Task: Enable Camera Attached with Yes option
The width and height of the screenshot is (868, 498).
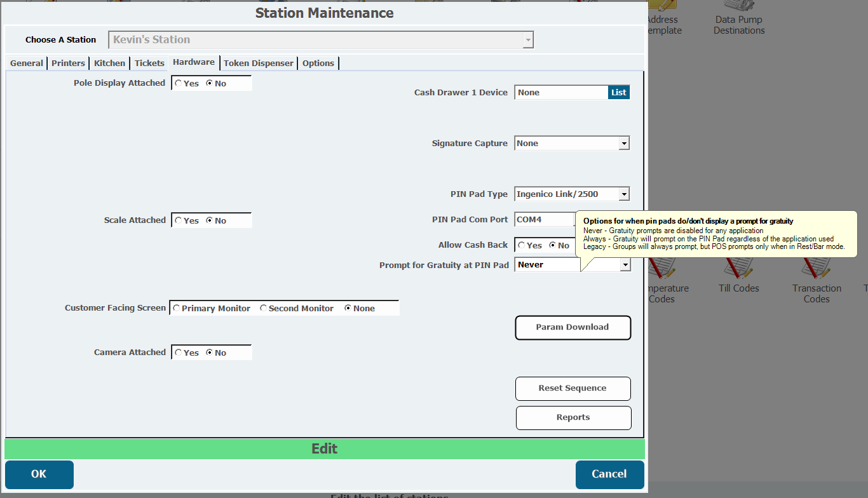Action: click(x=179, y=353)
